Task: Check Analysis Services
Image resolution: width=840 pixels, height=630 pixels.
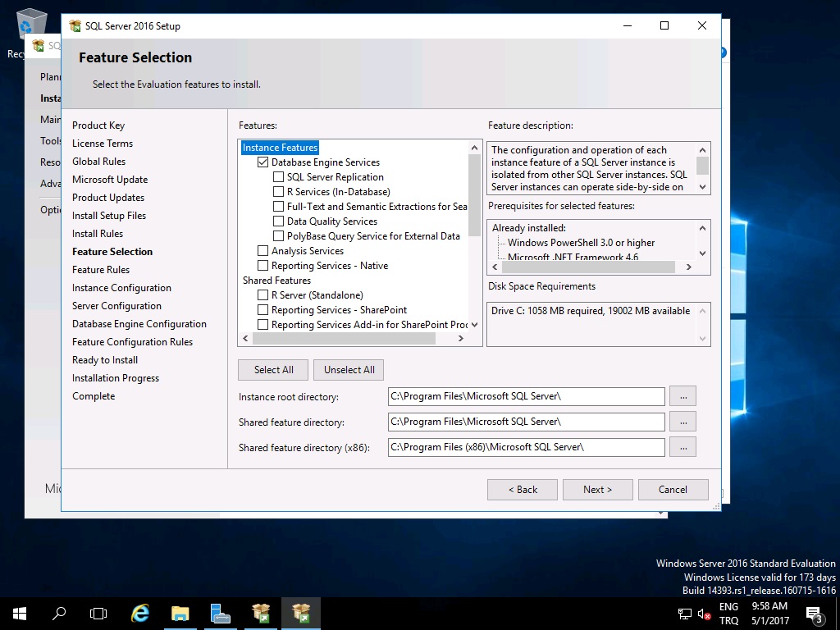Action: 262,251
